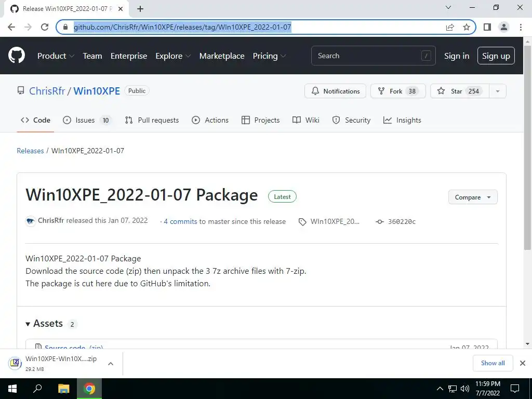
Task: Open commit 360220c link
Action: pos(402,221)
